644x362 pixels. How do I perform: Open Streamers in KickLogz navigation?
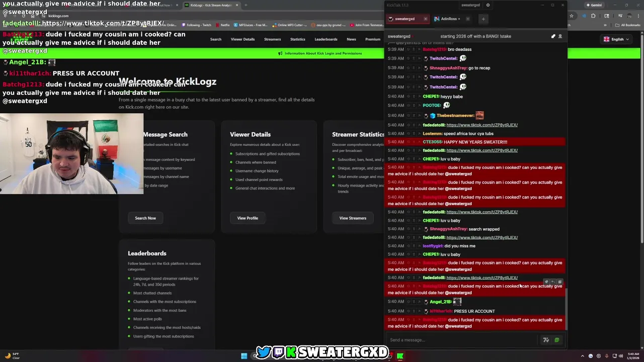[x=272, y=39]
